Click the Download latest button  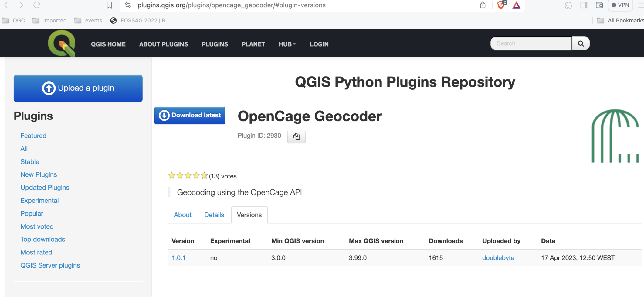pos(190,115)
